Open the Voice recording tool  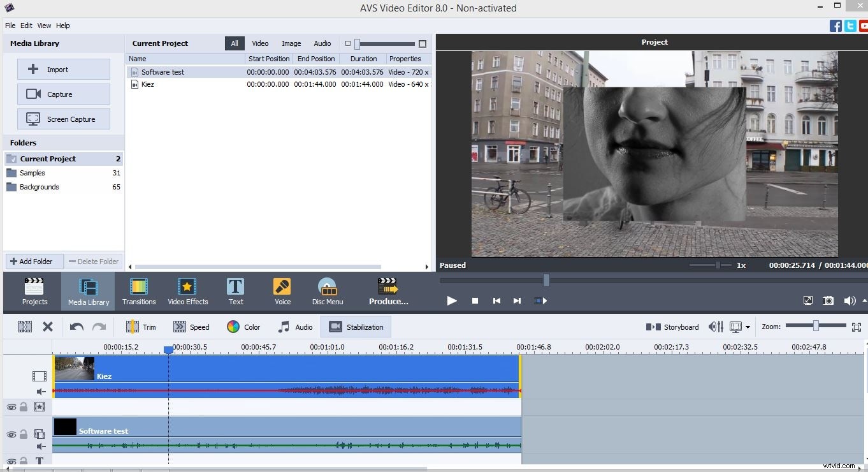pyautogui.click(x=282, y=291)
